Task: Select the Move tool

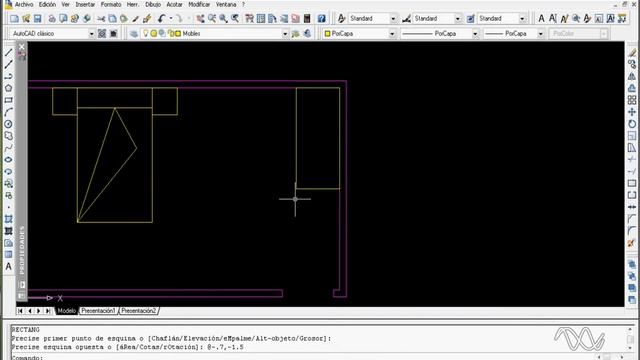Action: (x=632, y=112)
